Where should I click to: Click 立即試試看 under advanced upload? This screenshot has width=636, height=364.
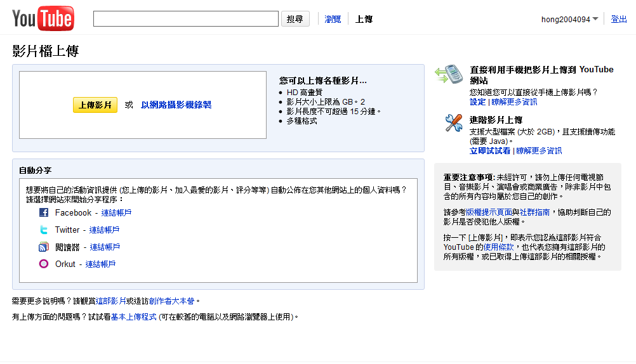click(490, 151)
